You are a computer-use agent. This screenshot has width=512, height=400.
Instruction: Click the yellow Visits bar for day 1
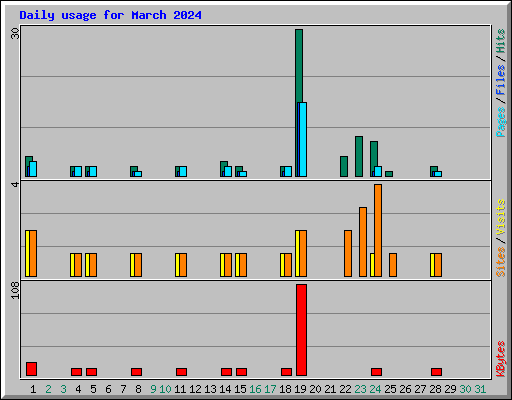click(x=27, y=253)
